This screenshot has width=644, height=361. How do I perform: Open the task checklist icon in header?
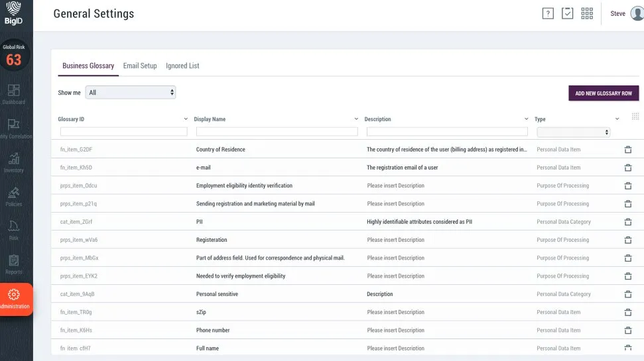coord(567,14)
